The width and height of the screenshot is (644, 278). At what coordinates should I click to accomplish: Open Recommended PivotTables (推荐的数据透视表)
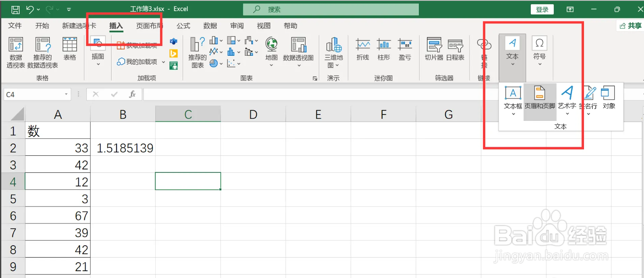click(x=43, y=52)
